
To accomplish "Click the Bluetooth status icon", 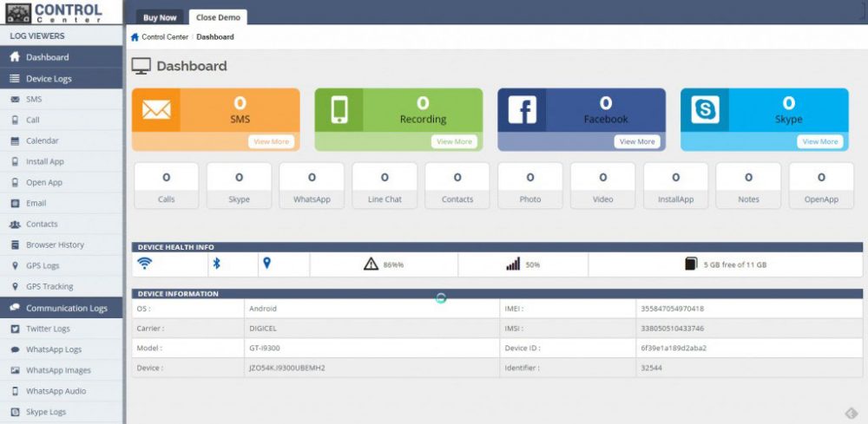I will (218, 264).
